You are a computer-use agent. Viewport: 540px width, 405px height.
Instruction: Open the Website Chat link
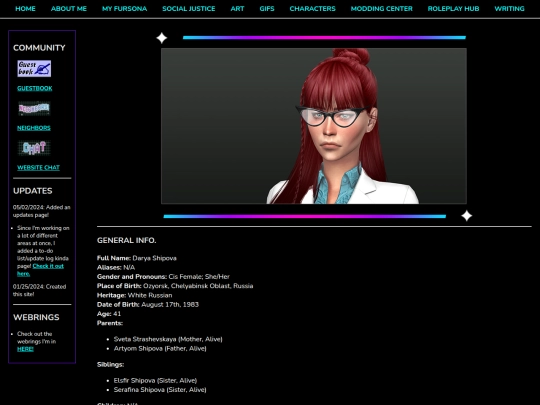coord(38,168)
